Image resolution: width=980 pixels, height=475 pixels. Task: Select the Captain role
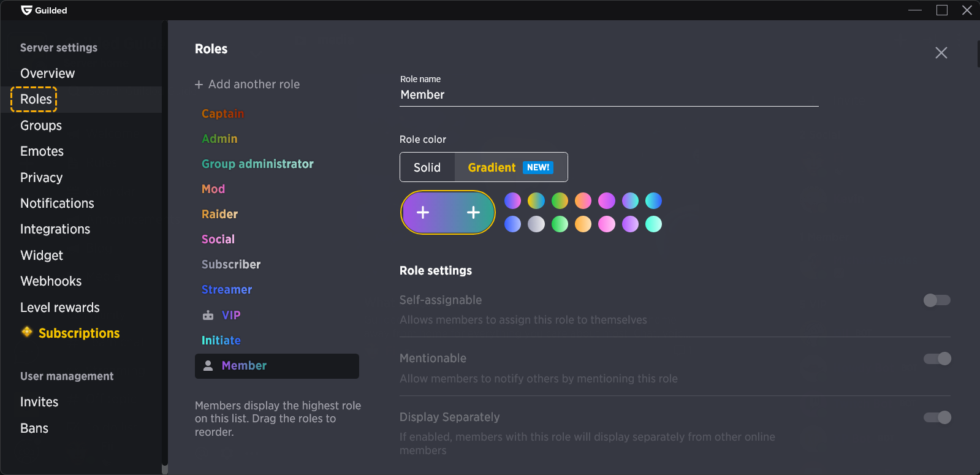[223, 114]
